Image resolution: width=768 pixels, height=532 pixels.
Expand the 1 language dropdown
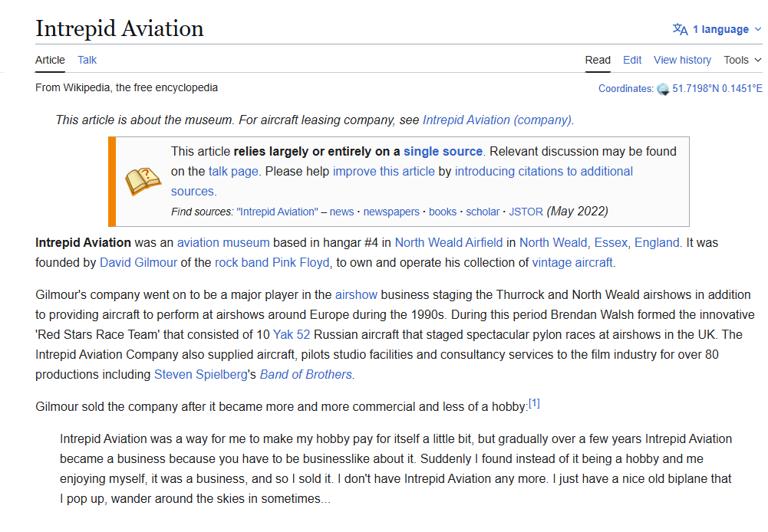(717, 29)
